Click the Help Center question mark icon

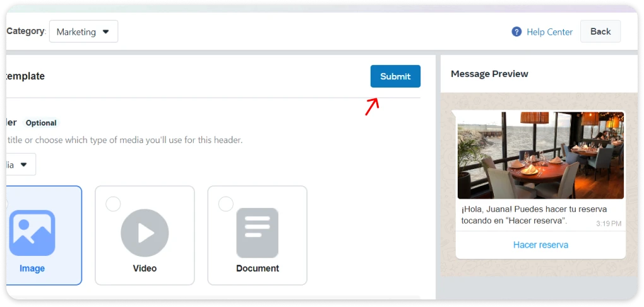(516, 32)
